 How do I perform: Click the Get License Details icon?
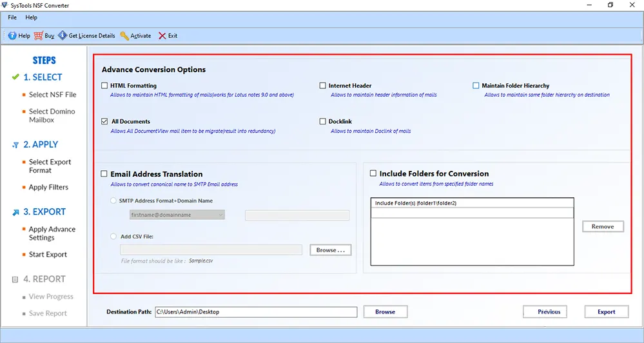[63, 35]
